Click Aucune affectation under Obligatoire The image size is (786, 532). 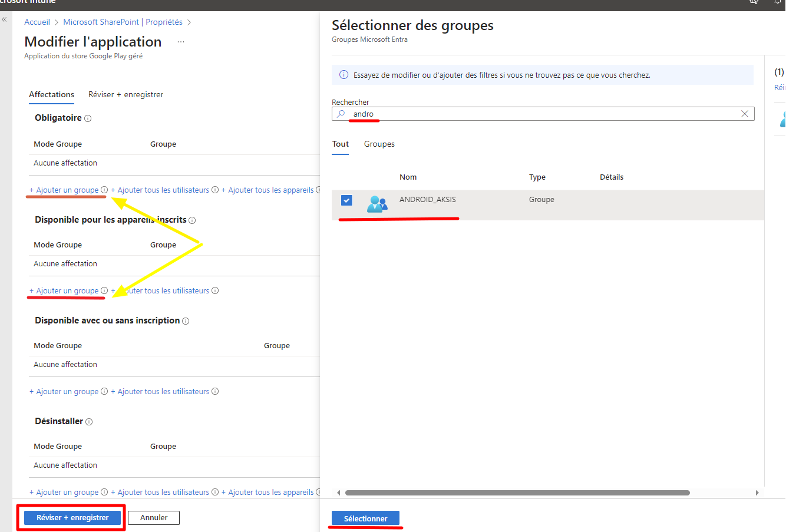(65, 163)
